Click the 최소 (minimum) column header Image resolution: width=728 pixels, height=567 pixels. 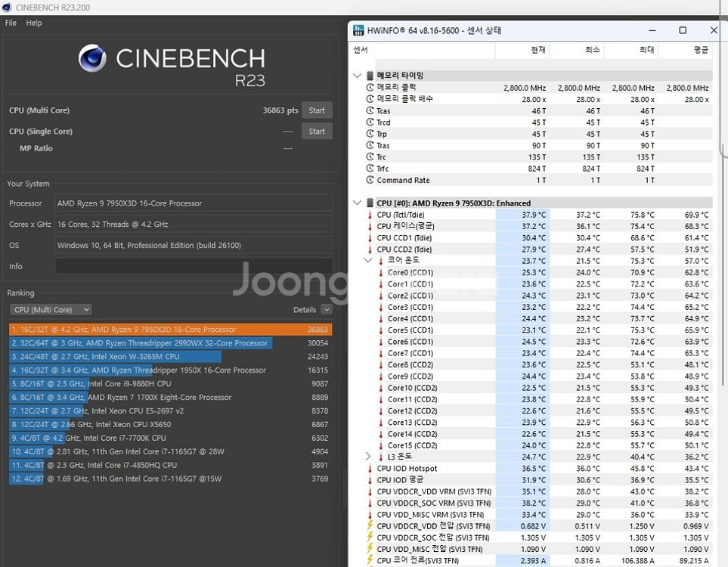[x=593, y=50]
